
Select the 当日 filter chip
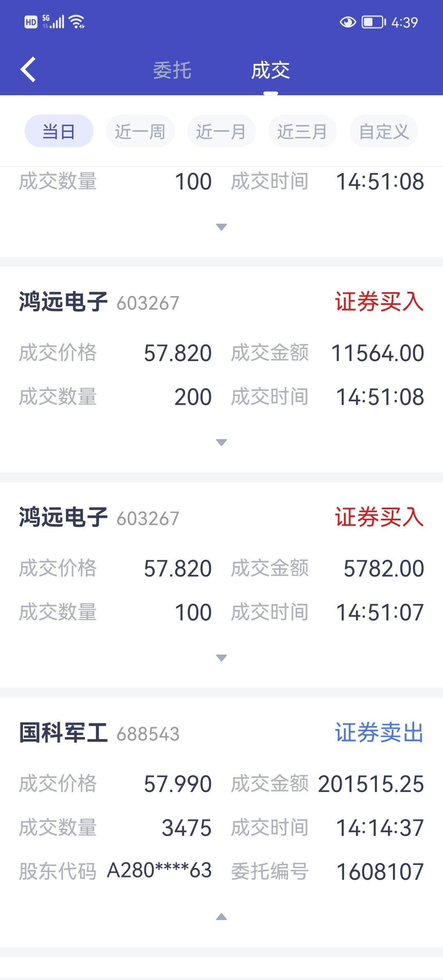point(59,131)
